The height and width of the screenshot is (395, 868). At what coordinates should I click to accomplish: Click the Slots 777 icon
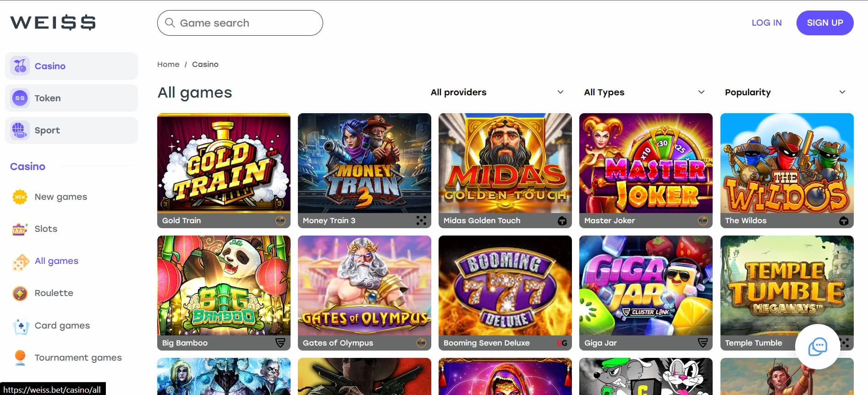click(20, 229)
